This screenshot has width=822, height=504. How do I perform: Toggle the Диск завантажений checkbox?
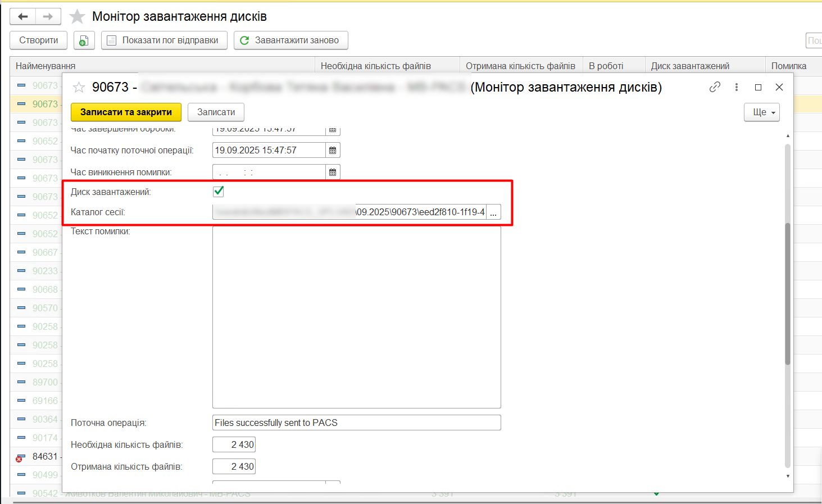[219, 192]
